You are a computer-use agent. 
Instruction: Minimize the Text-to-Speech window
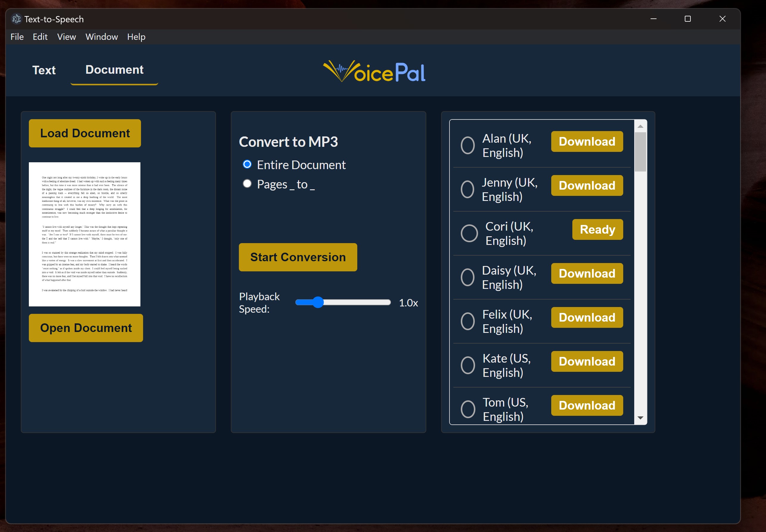tap(653, 19)
